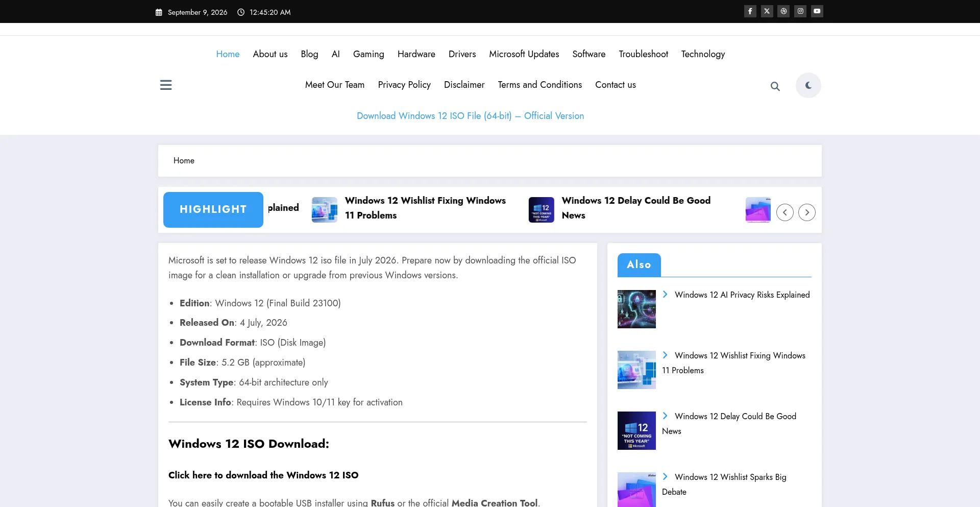980x507 pixels.
Task: Open the About us page
Action: (270, 54)
